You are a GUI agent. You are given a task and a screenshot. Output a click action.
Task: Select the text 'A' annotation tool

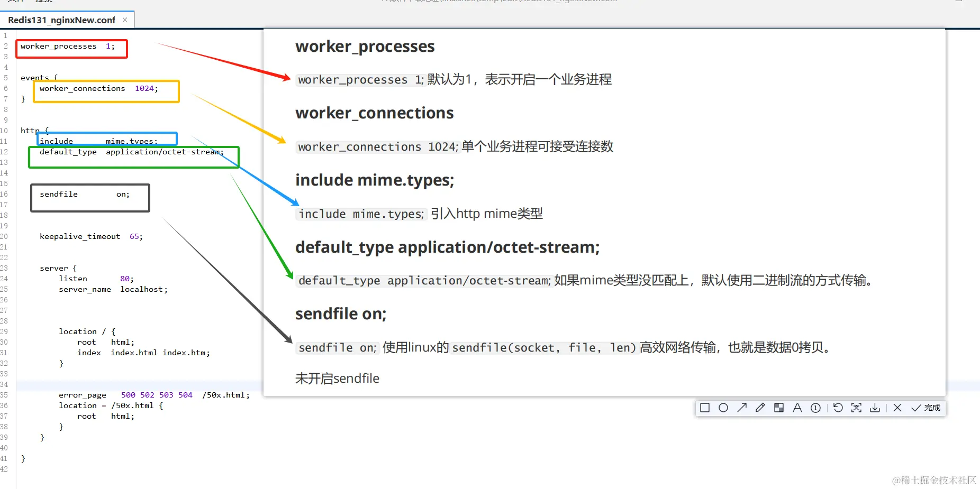[797, 408]
